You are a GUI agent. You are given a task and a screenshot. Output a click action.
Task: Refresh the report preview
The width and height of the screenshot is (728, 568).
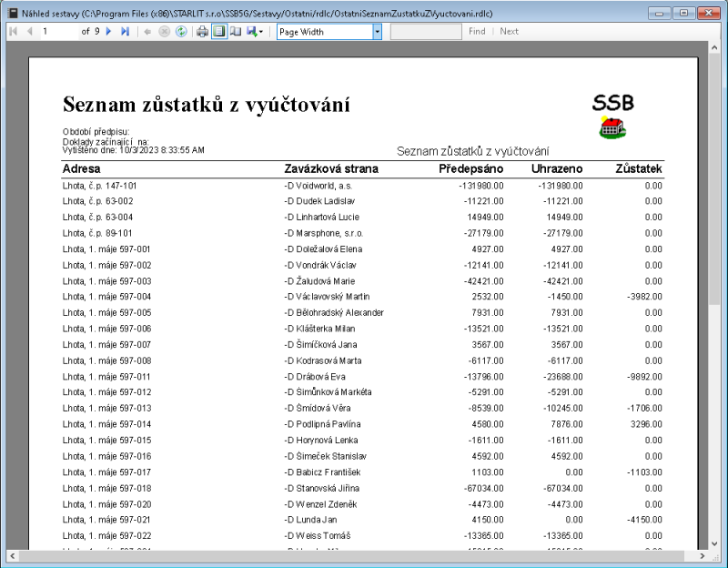click(x=182, y=31)
